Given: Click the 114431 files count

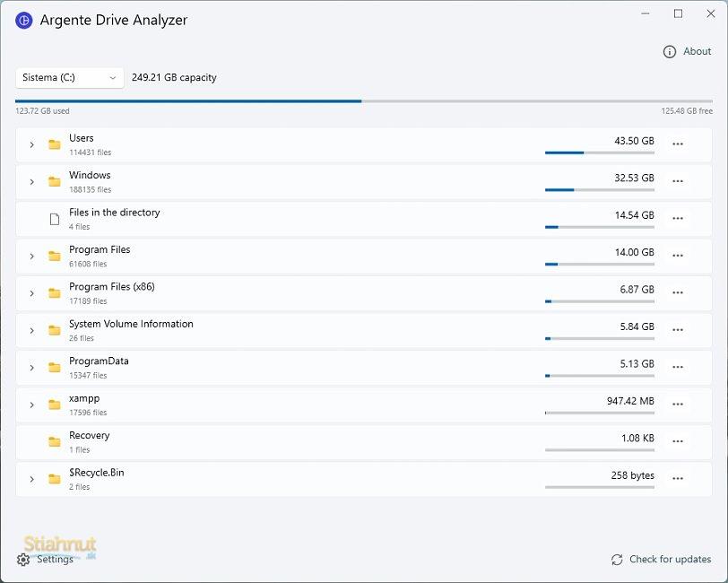Looking at the screenshot, I should (x=90, y=152).
